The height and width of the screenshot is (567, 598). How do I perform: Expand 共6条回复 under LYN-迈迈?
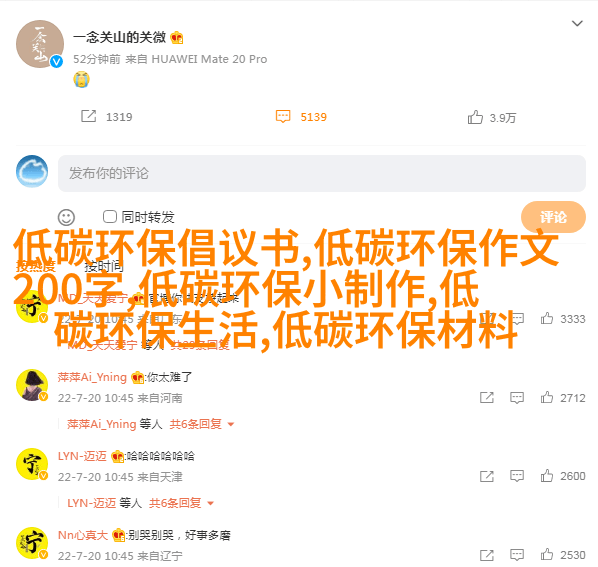click(x=181, y=503)
